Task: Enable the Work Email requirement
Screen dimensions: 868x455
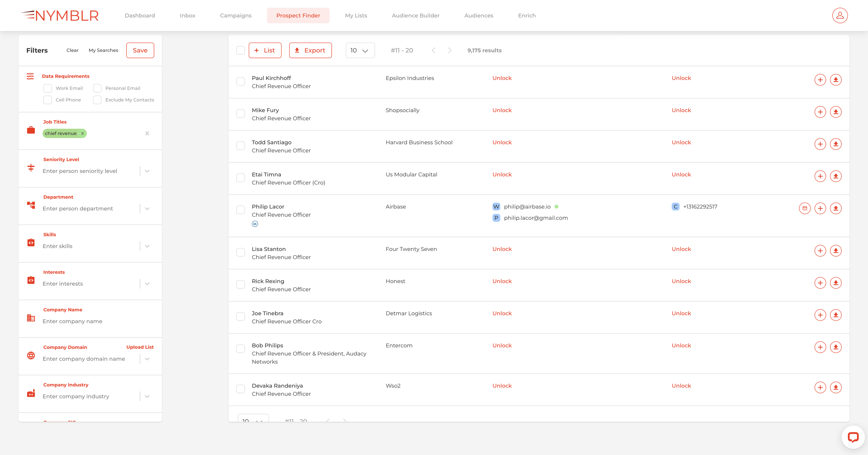Action: 47,88
